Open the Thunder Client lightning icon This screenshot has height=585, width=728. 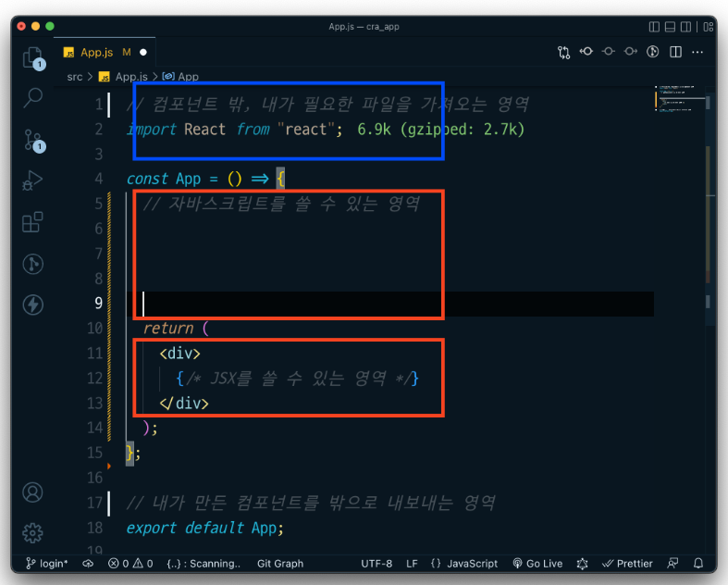coord(33,305)
